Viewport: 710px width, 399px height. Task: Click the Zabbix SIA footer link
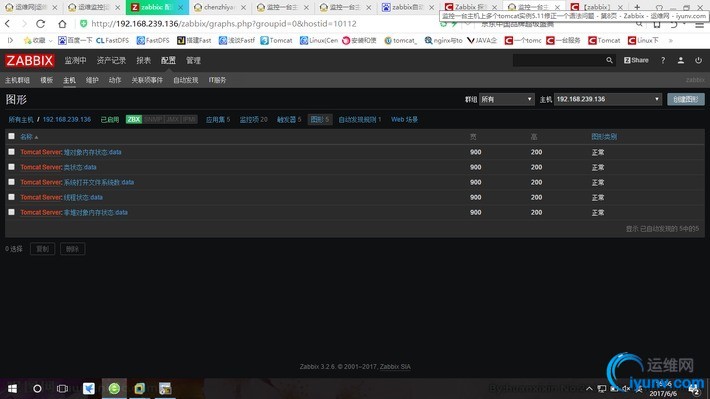[x=395, y=366]
